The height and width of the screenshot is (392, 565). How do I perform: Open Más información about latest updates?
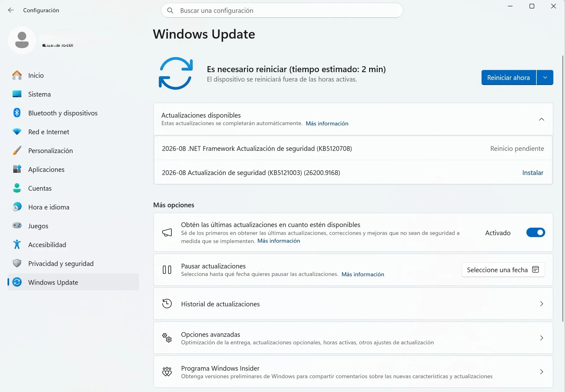click(x=279, y=241)
